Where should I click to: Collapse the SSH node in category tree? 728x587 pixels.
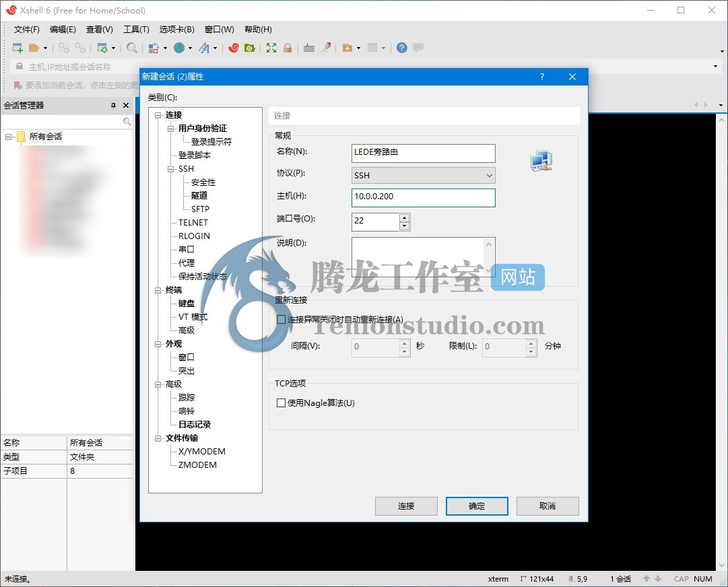click(171, 169)
